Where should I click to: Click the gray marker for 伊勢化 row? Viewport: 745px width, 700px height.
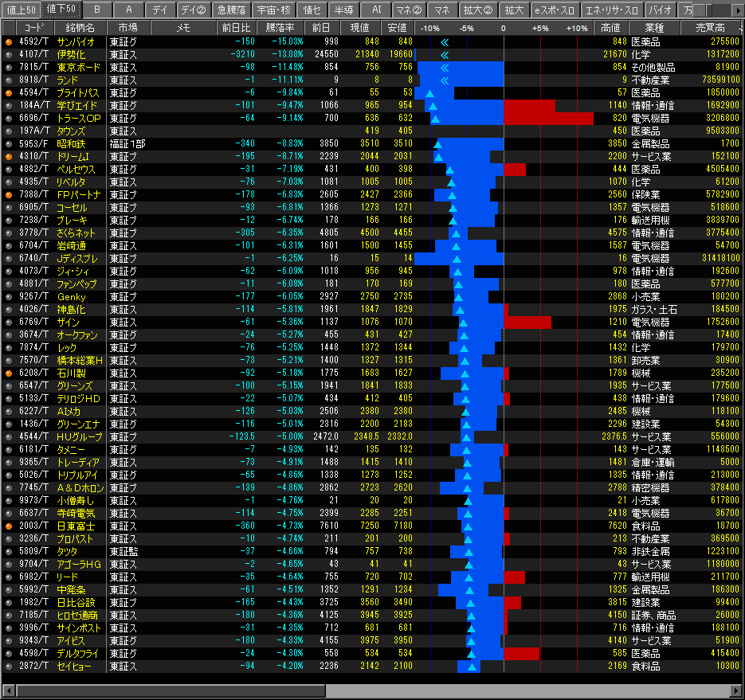(9, 55)
